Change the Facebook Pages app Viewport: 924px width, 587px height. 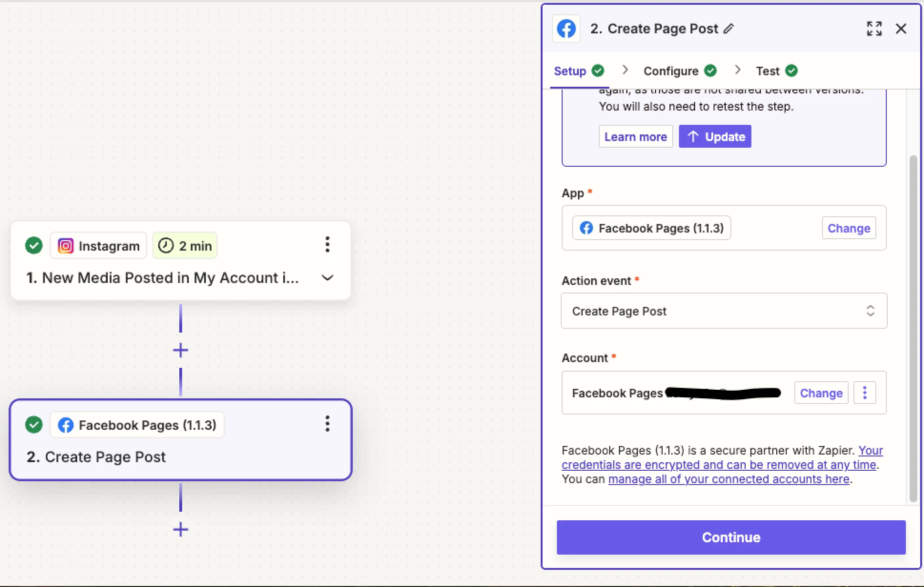(849, 228)
